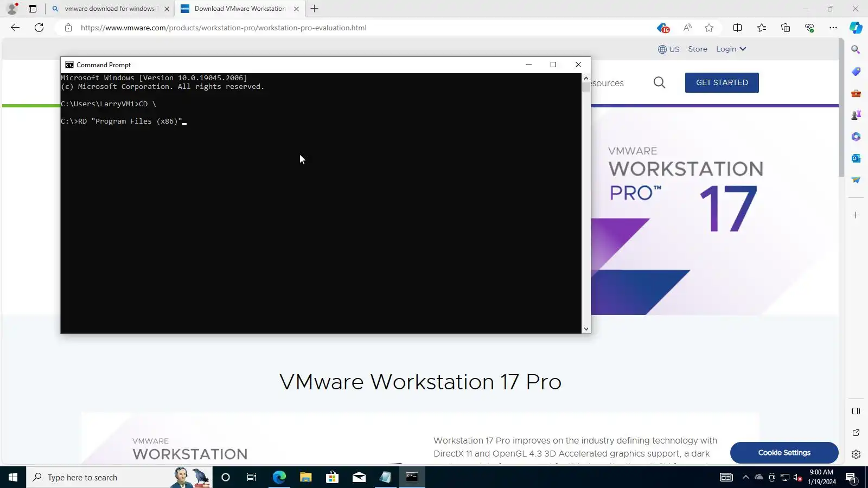Click the Command Prompt scrollbar down arrow

pos(586,329)
